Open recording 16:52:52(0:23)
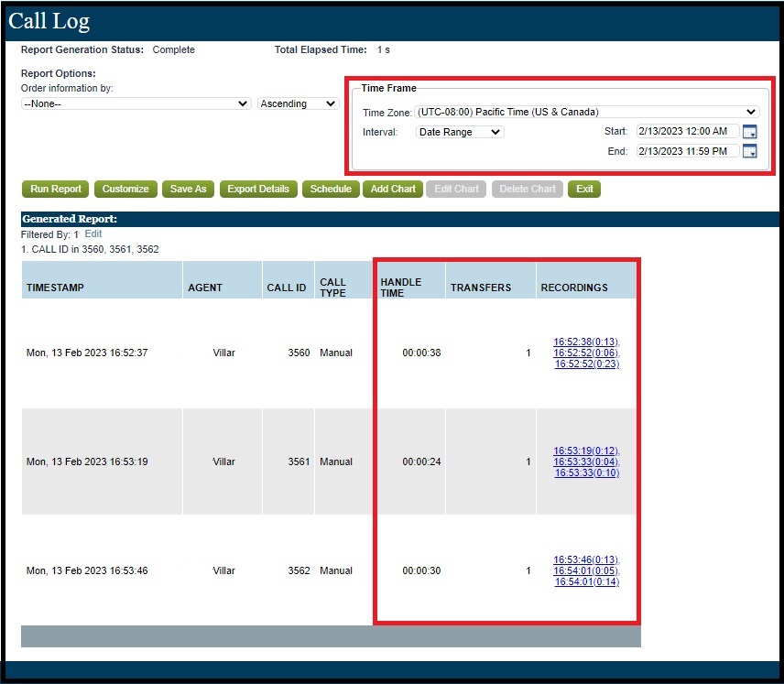 pos(587,364)
